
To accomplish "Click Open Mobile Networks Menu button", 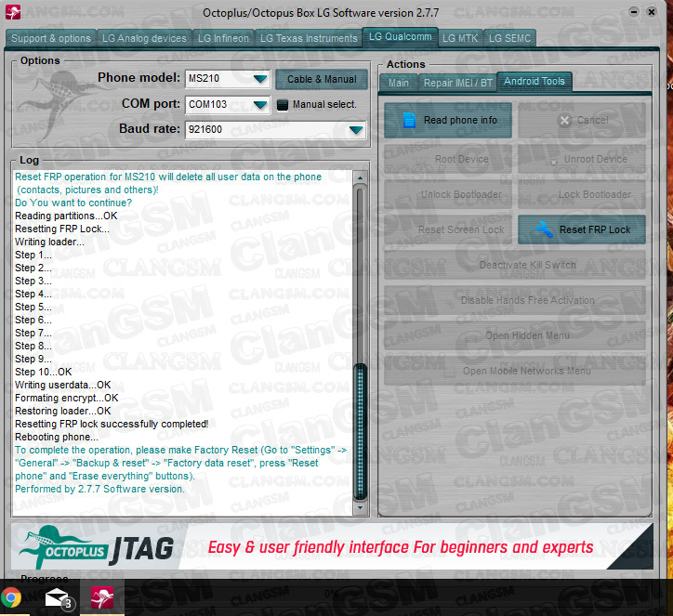I will pos(515,371).
